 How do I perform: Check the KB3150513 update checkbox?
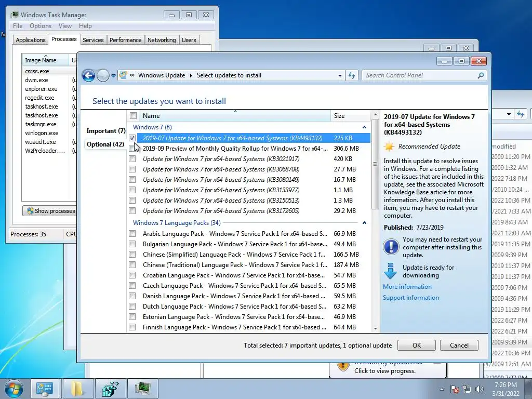coord(132,200)
